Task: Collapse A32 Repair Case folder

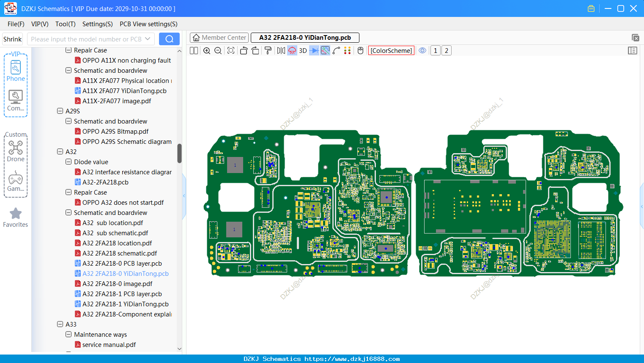Action: (69, 192)
